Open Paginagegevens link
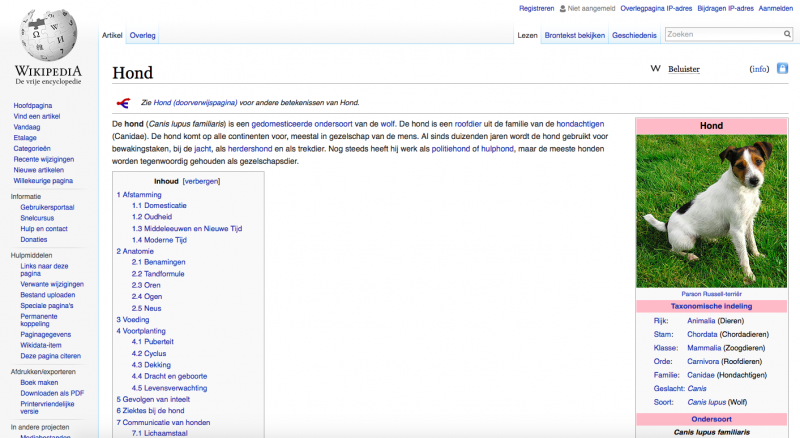This screenshot has height=438, width=800. coord(45,335)
